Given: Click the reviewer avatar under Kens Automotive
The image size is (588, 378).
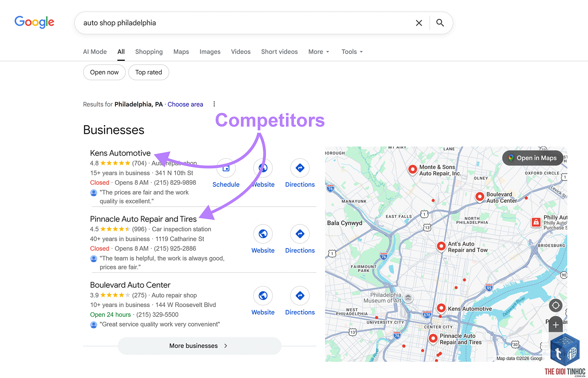Looking at the screenshot, I should [94, 192].
